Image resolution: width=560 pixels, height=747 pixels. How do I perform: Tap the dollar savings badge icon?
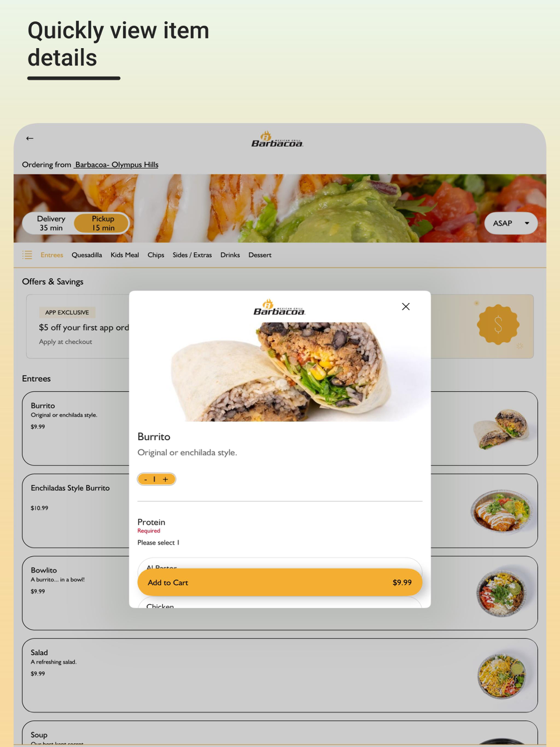coord(498,325)
